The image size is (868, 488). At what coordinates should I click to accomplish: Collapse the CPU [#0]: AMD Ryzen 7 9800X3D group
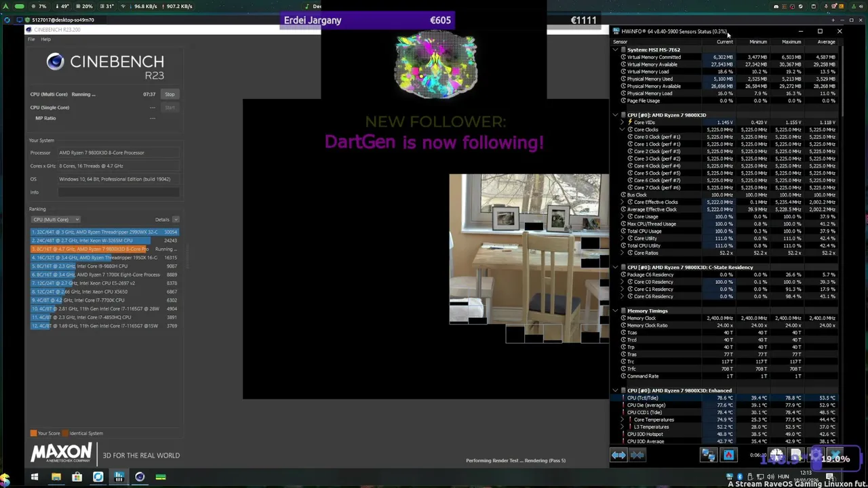point(615,115)
